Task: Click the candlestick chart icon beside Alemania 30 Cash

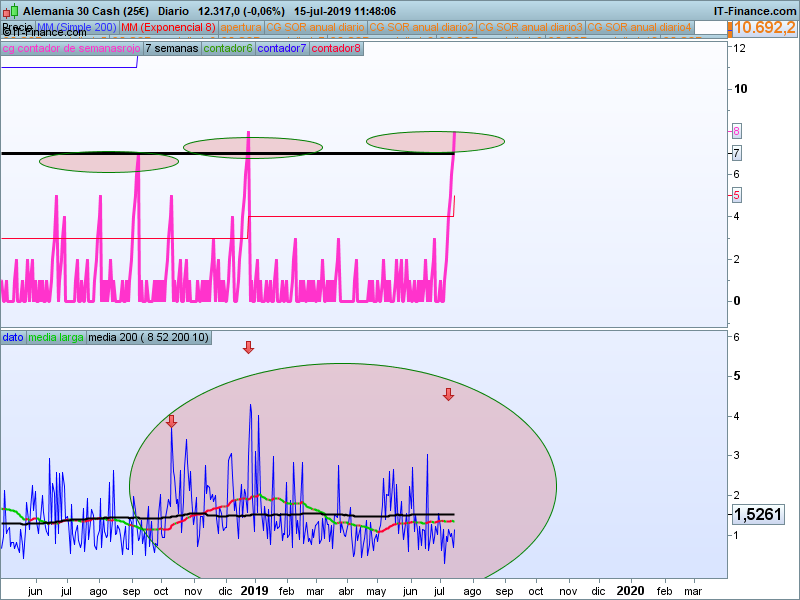Action: (x=10, y=10)
